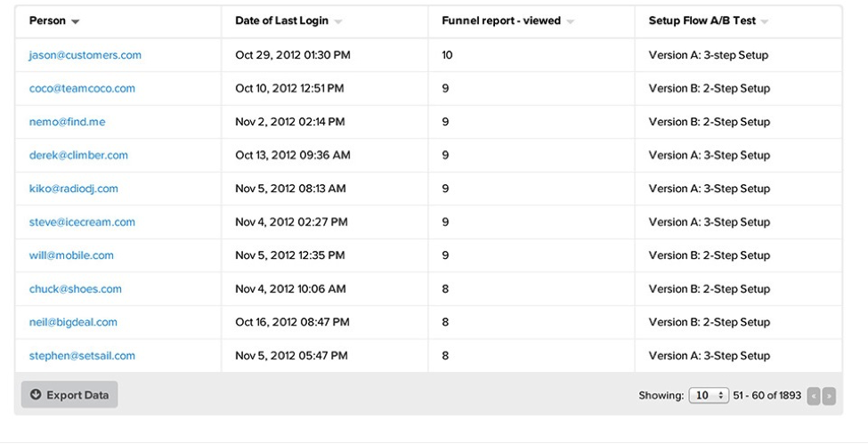868x444 pixels.
Task: View chuck@shoes.com profile
Action: coord(75,289)
